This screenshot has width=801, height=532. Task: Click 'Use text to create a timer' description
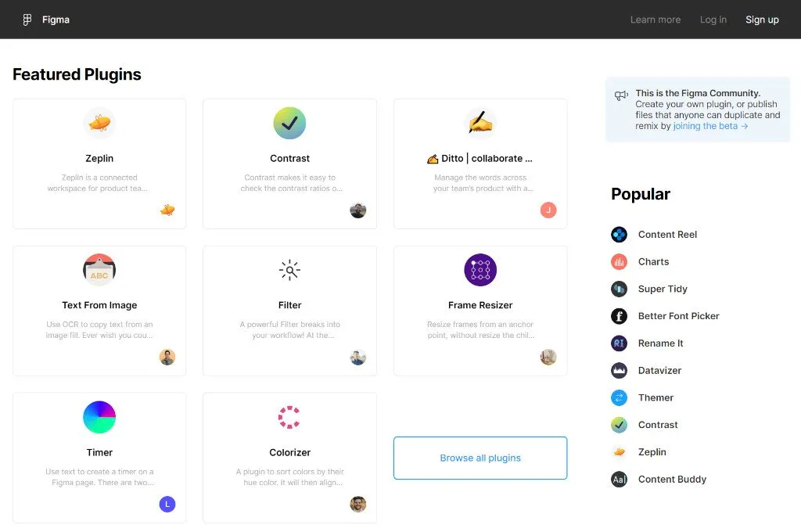pyautogui.click(x=99, y=476)
